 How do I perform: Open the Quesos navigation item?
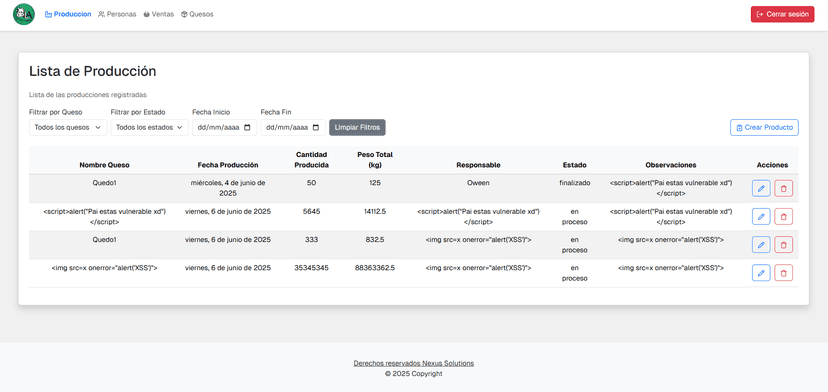click(197, 14)
